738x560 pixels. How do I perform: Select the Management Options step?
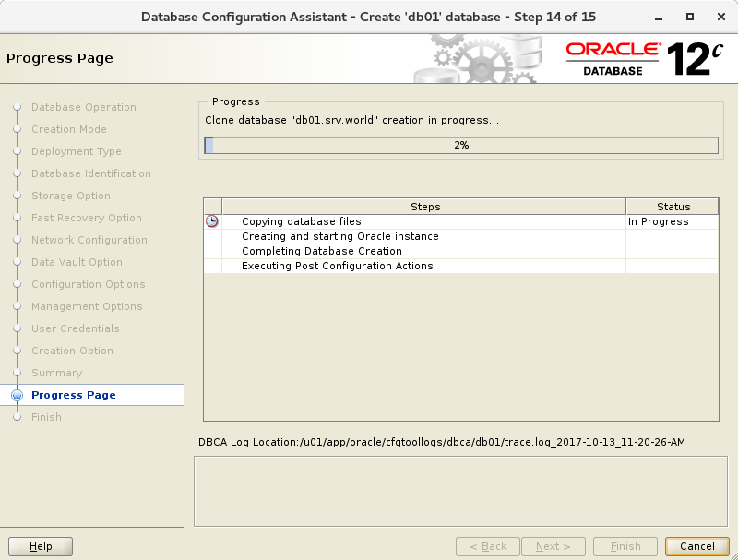click(x=87, y=306)
